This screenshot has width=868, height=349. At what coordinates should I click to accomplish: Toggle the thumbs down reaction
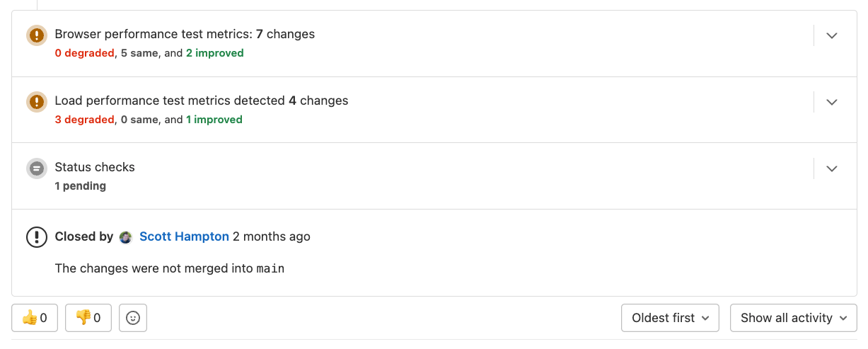[88, 318]
